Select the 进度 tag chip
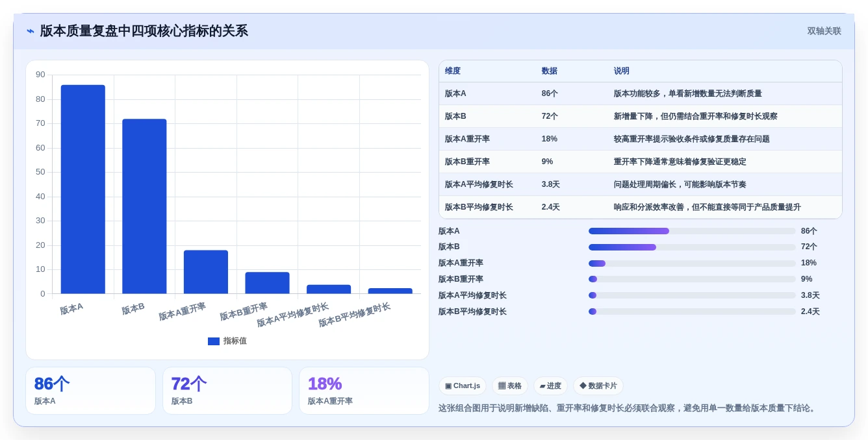Image resolution: width=868 pixels, height=440 pixels. [x=550, y=386]
